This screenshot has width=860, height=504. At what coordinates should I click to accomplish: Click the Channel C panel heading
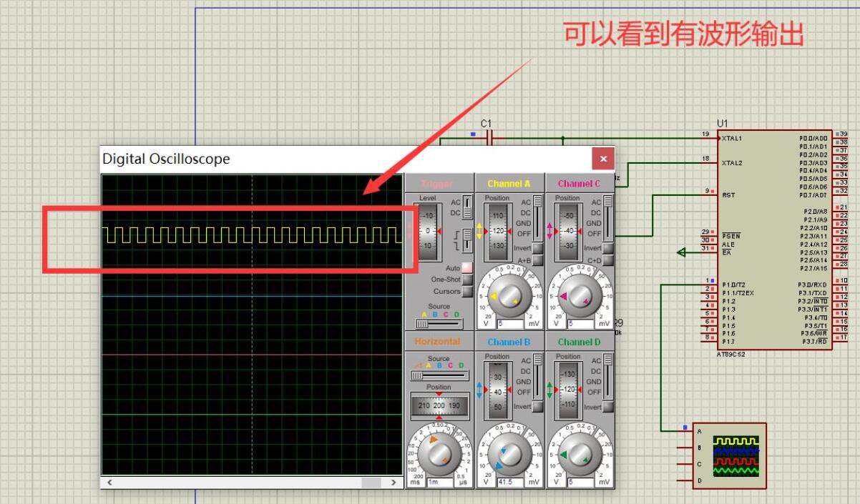click(580, 184)
